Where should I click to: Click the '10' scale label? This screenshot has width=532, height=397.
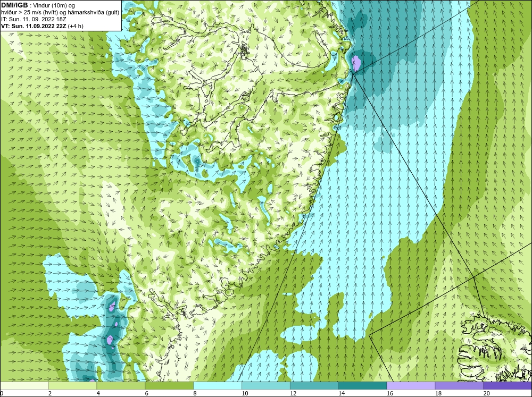[x=245, y=393]
